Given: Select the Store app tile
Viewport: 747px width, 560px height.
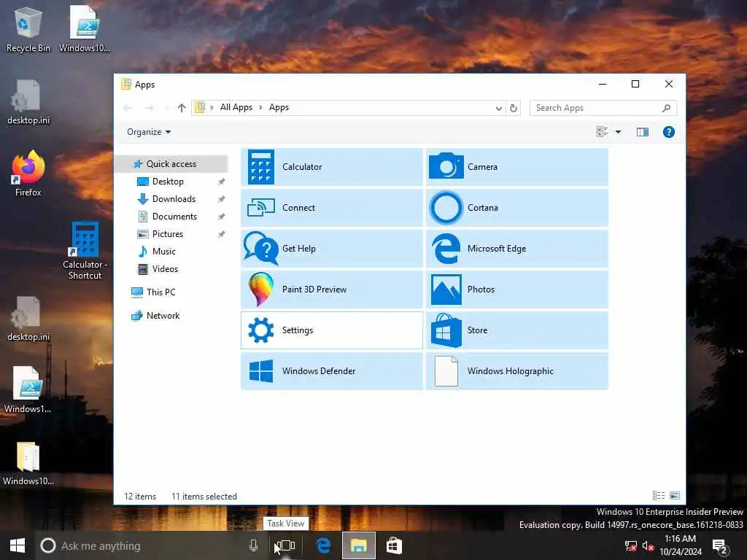Looking at the screenshot, I should tap(517, 330).
